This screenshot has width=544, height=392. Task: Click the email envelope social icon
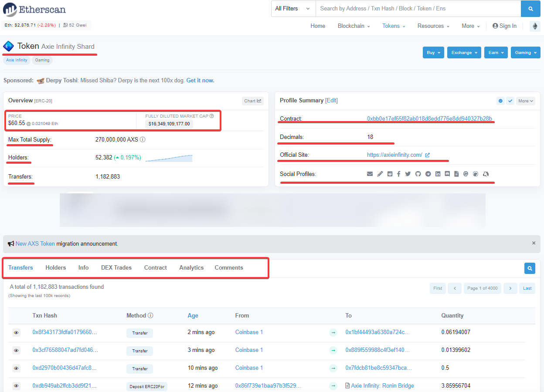pos(370,174)
